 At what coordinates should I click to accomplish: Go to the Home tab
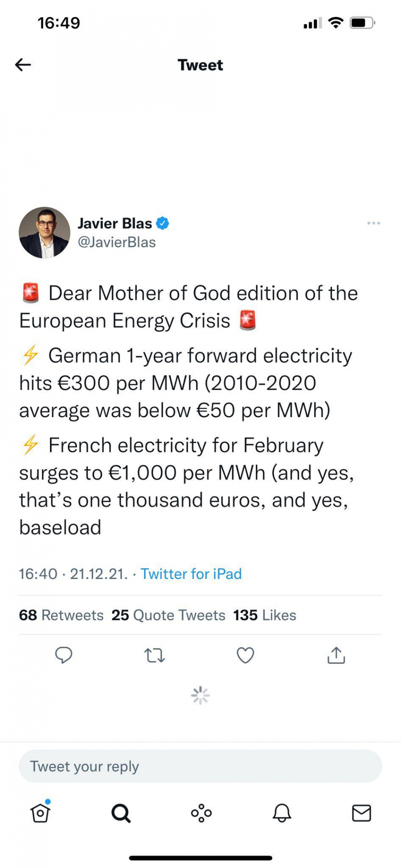pyautogui.click(x=40, y=813)
